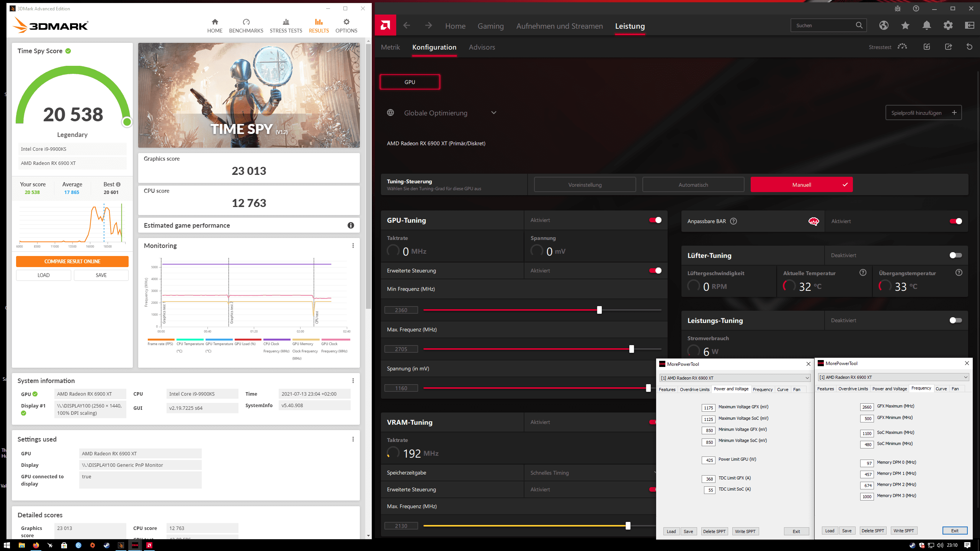Open the Curve tab in left MorePowerTool
The height and width of the screenshot is (551, 980).
[x=782, y=390]
